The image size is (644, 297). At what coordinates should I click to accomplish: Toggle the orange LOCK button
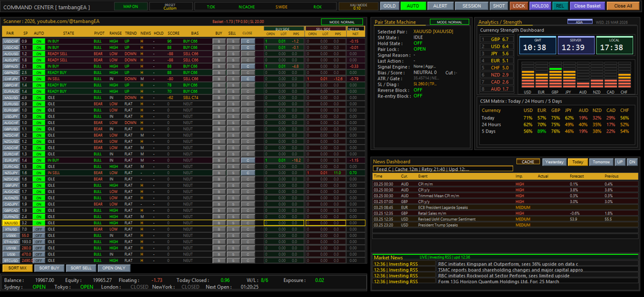tap(519, 6)
